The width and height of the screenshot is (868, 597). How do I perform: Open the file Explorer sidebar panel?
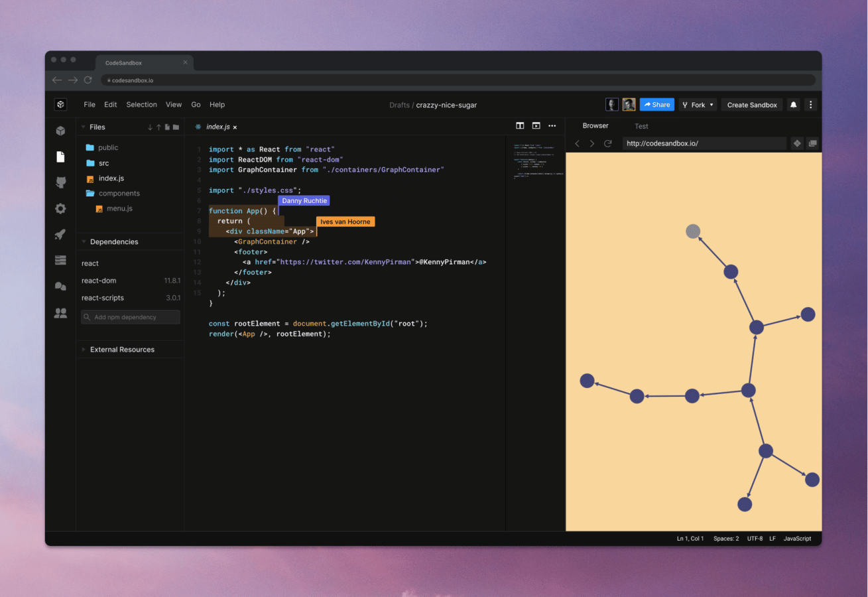pos(60,157)
